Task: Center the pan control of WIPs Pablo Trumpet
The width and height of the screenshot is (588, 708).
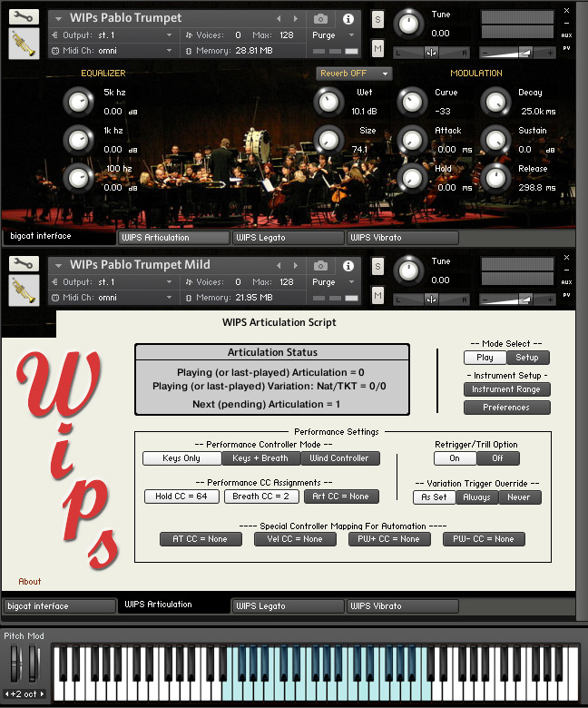Action: [431, 53]
